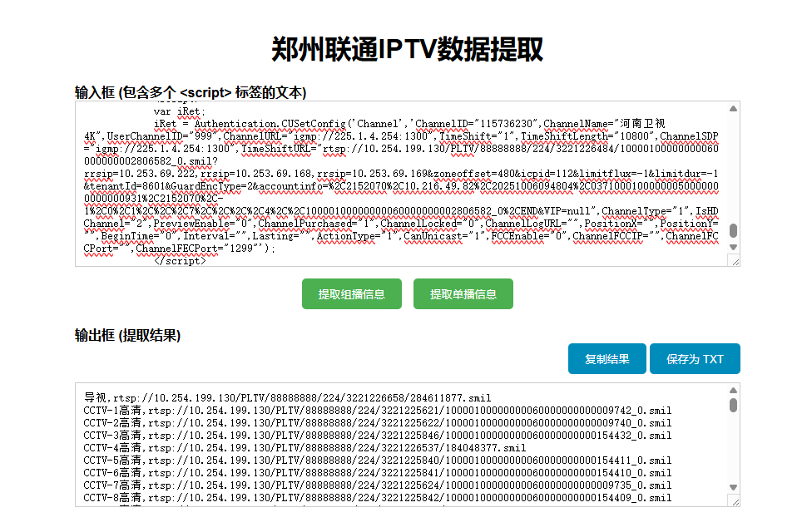Click the output box scrollbar track
The width and height of the screenshot is (807, 532).
coord(733,441)
